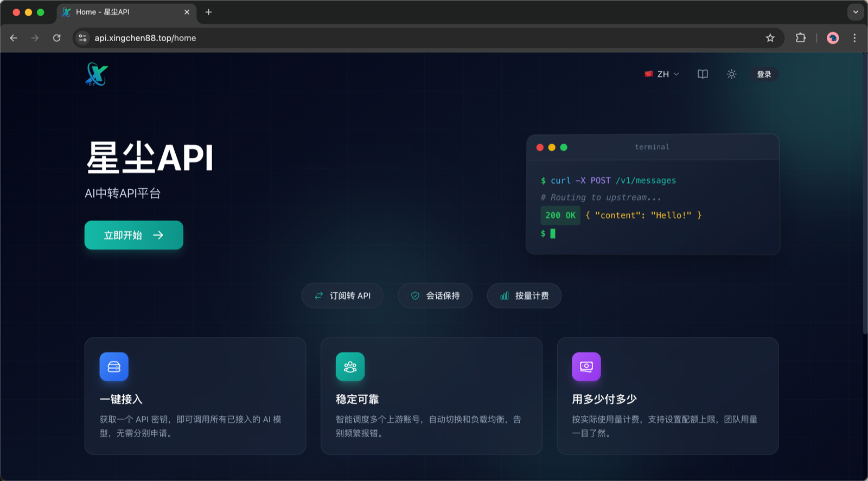The width and height of the screenshot is (868, 481).
Task: Open the Chrome profile avatar
Action: [x=833, y=38]
